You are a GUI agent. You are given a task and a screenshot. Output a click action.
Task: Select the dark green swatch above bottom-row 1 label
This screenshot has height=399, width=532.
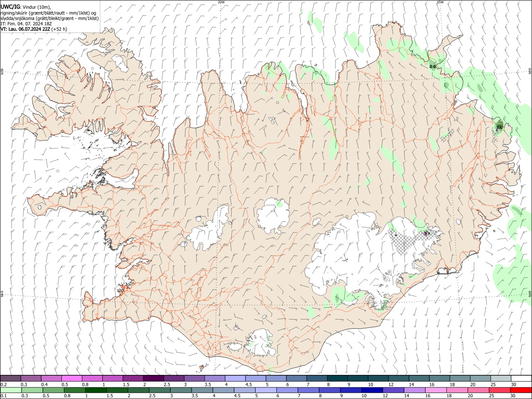click(96, 390)
